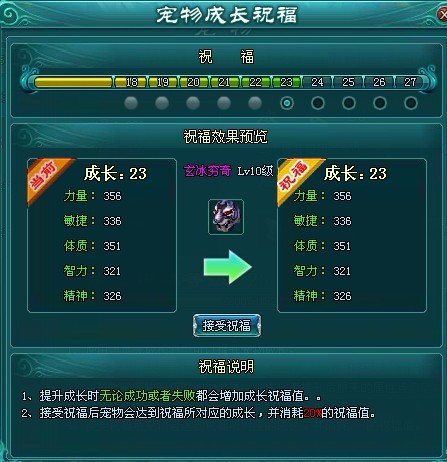Viewport: 447px width, 462px height.
Task: Click segment 24 on the blessing bar
Action: 317,82
